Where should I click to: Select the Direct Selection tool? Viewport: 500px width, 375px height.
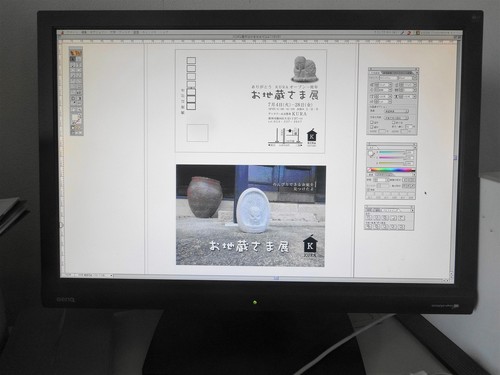(x=79, y=59)
